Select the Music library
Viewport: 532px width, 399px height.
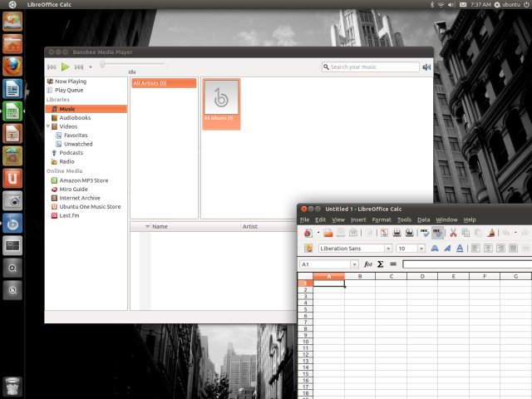[86, 109]
